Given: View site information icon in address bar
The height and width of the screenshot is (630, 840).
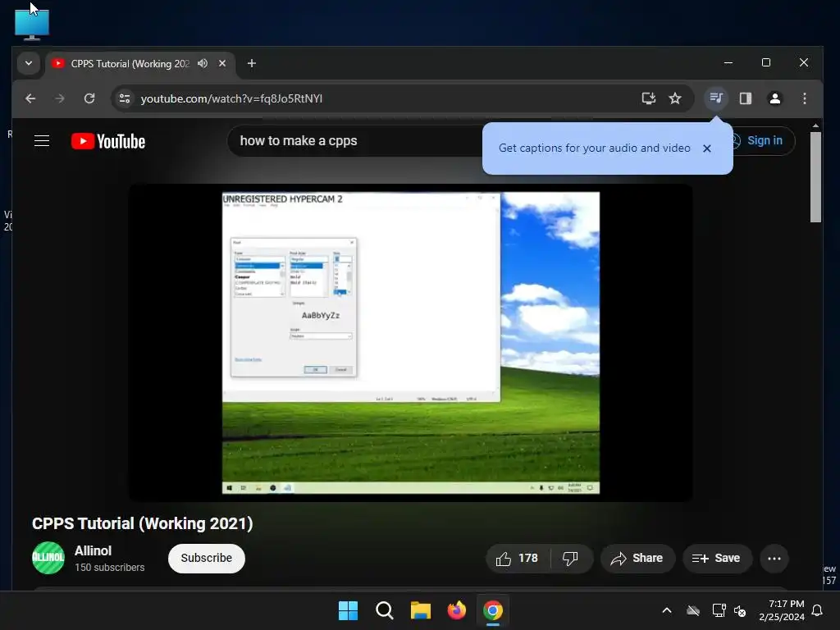Looking at the screenshot, I should coord(125,98).
